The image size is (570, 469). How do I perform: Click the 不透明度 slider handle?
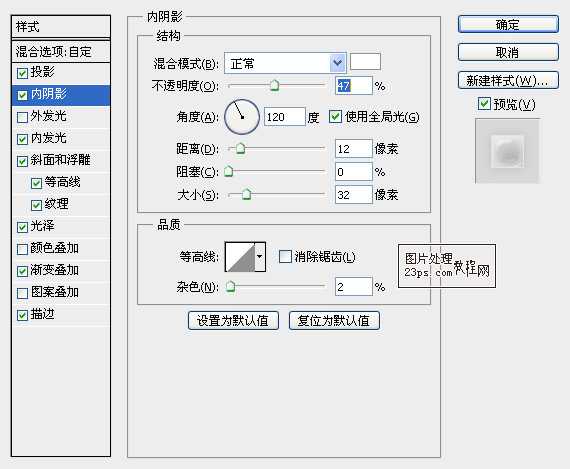(x=274, y=85)
